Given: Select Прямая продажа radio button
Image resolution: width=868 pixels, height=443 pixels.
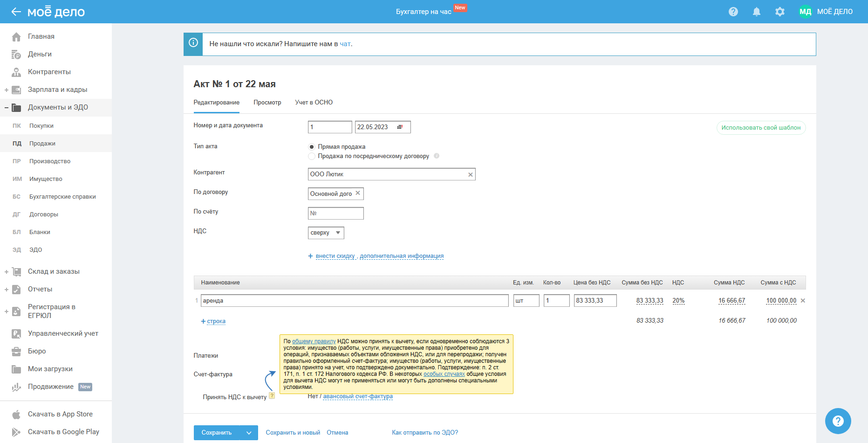Looking at the screenshot, I should point(312,147).
